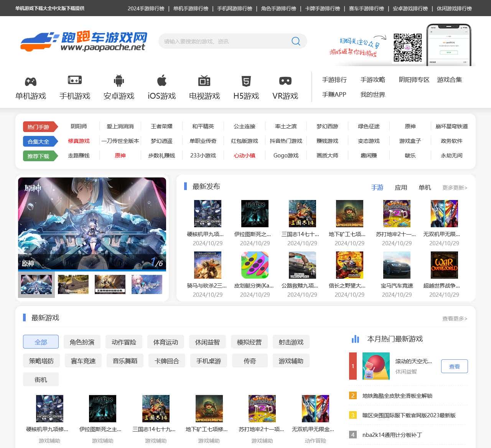This screenshot has height=448, width=491.
Task: Open 皮划艇分类 game icon
Action: point(255,265)
